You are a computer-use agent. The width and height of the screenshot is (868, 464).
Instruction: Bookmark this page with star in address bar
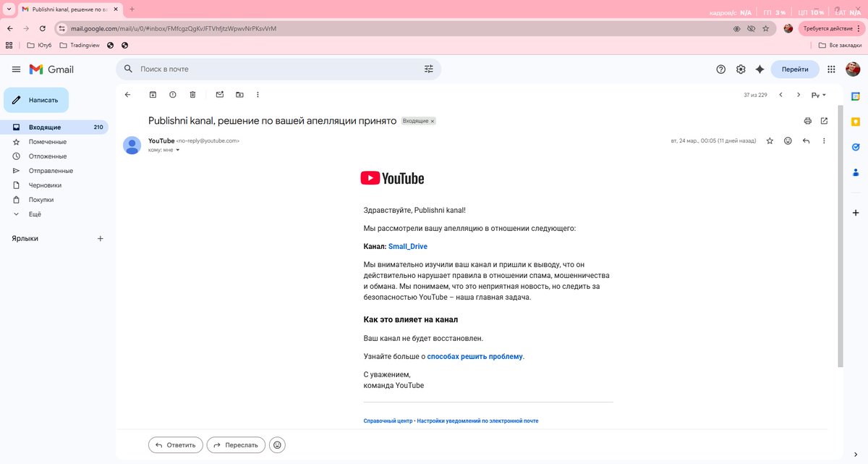click(x=766, y=28)
